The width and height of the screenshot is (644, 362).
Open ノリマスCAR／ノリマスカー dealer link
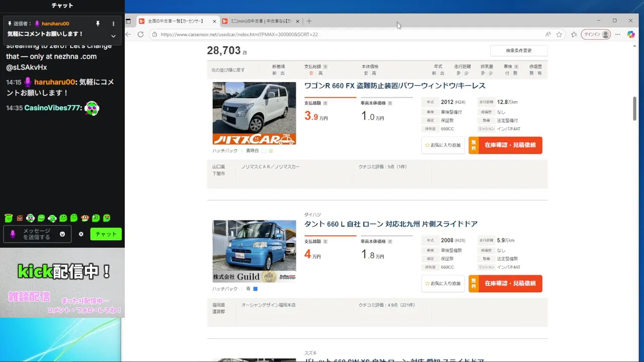point(270,166)
